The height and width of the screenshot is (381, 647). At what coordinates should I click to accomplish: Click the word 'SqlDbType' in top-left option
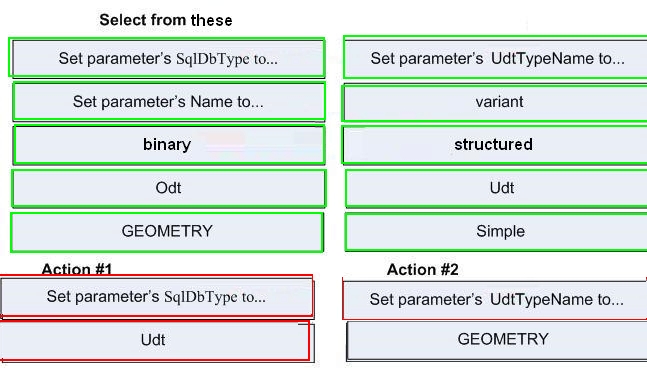[213, 59]
